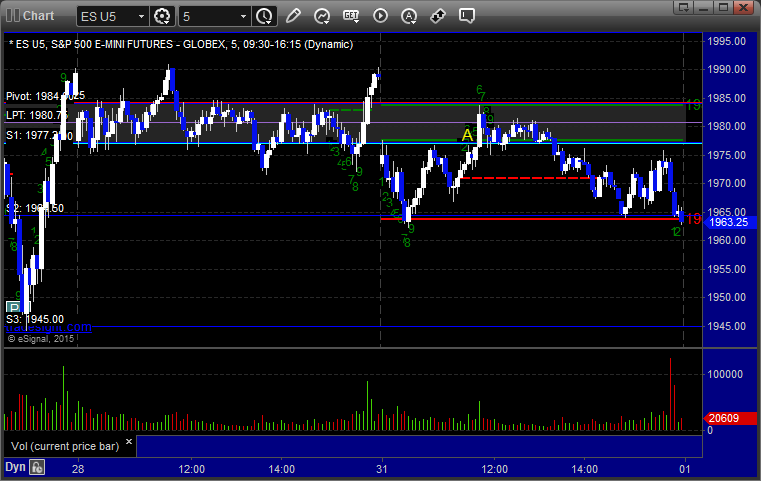Select the pencil drawing tools icon
The image size is (761, 481).
(293, 16)
